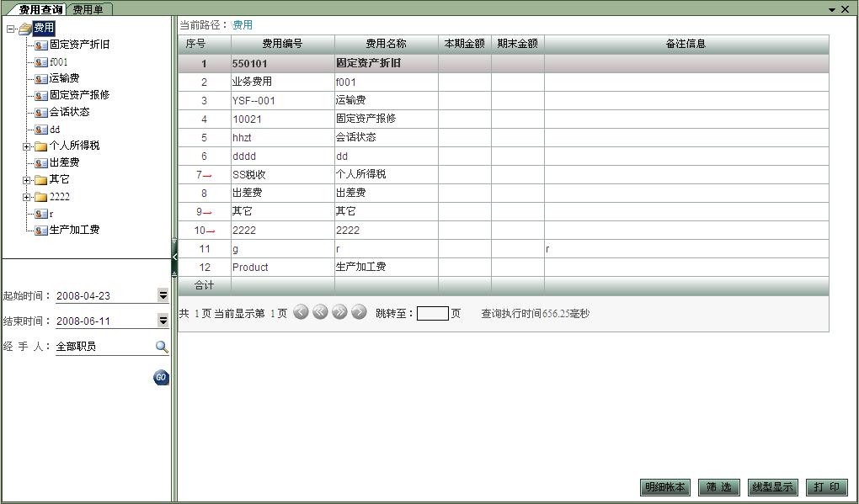
Task: Click the window close X control
Action: pos(846,8)
